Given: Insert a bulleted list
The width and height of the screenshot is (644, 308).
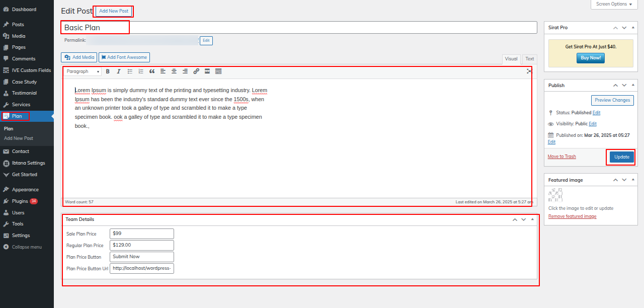Looking at the screenshot, I should [x=130, y=71].
